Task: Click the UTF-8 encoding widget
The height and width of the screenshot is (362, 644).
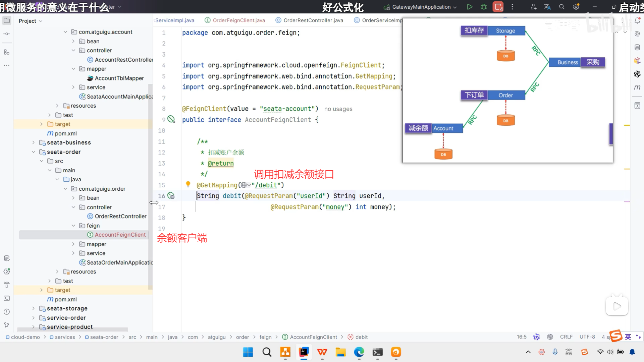Action: (587, 337)
